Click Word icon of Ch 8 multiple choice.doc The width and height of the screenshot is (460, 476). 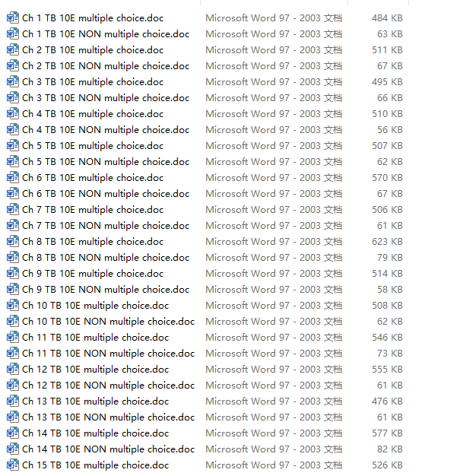coord(12,241)
